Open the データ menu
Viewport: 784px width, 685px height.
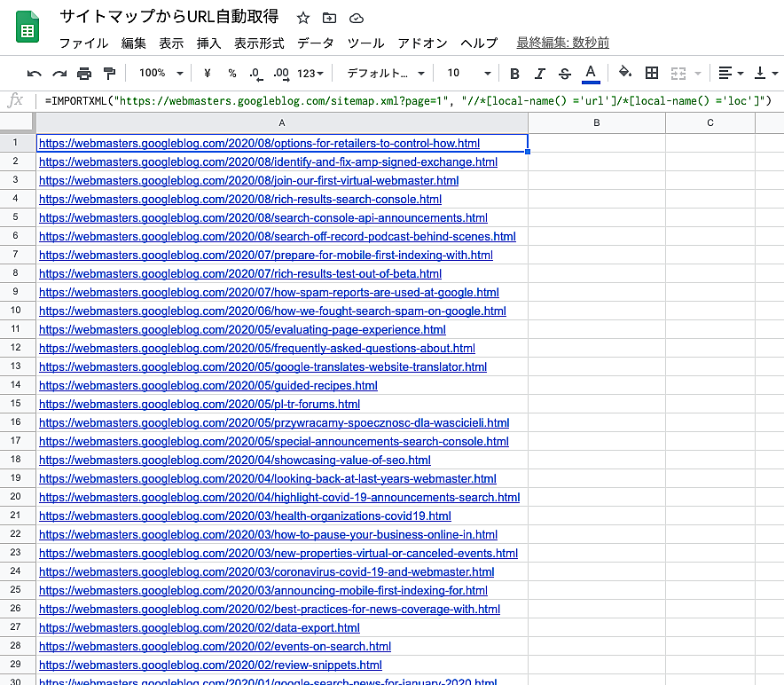[x=315, y=43]
